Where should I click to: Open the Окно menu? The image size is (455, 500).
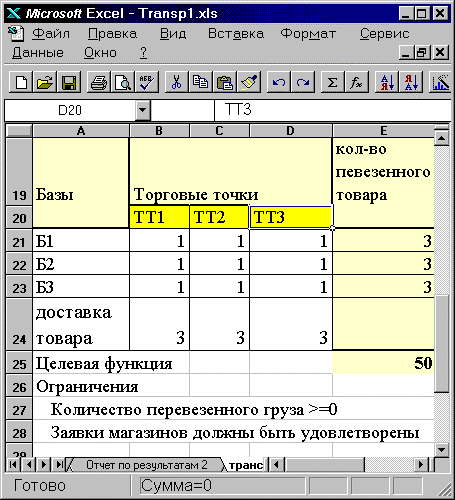(x=100, y=53)
